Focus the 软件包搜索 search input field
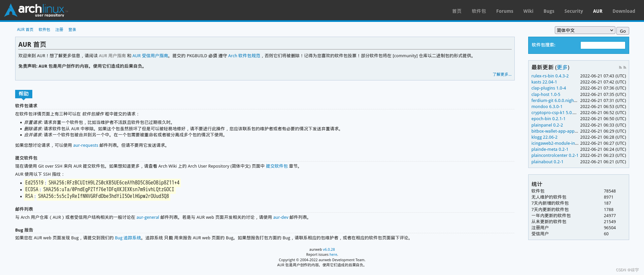 (x=603, y=45)
